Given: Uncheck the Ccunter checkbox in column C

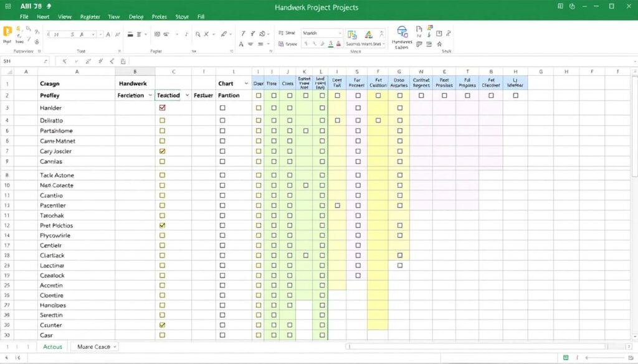Looking at the screenshot, I should [163, 325].
